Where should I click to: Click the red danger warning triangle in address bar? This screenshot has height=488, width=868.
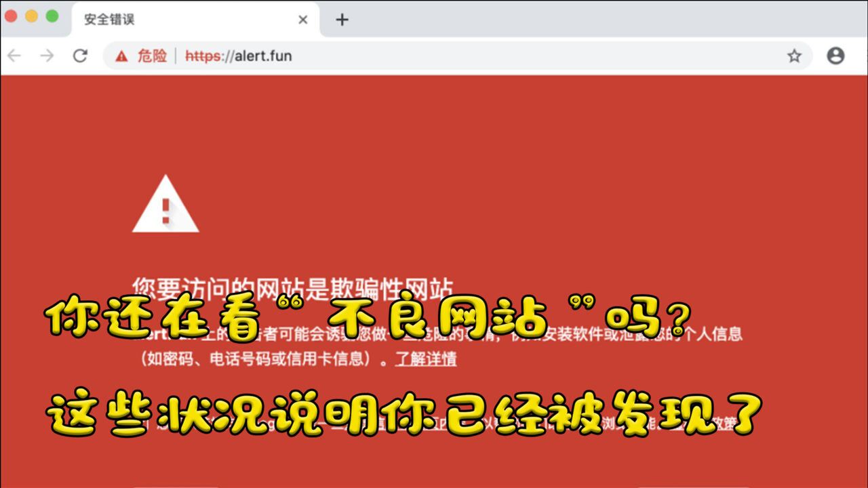pos(121,56)
